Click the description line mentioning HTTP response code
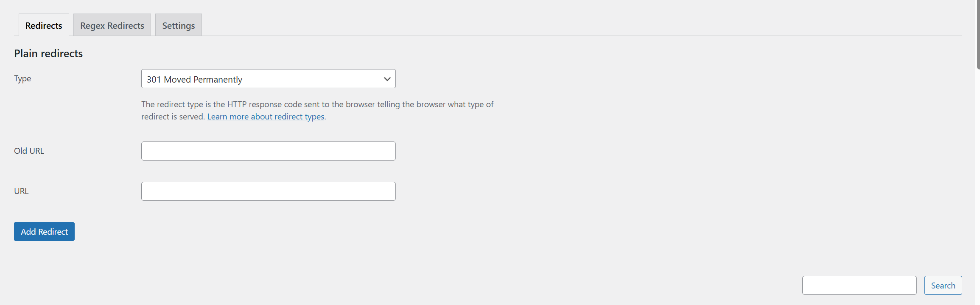980x305 pixels. point(317,104)
